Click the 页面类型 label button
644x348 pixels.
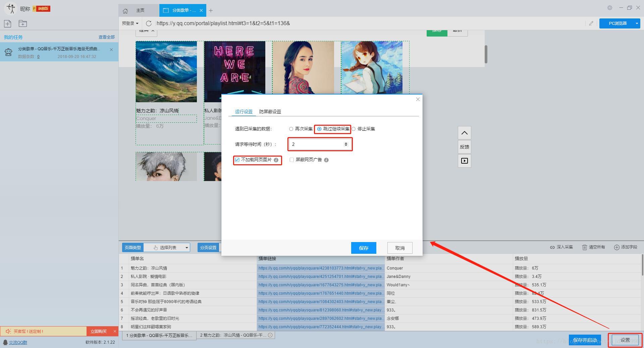point(133,247)
